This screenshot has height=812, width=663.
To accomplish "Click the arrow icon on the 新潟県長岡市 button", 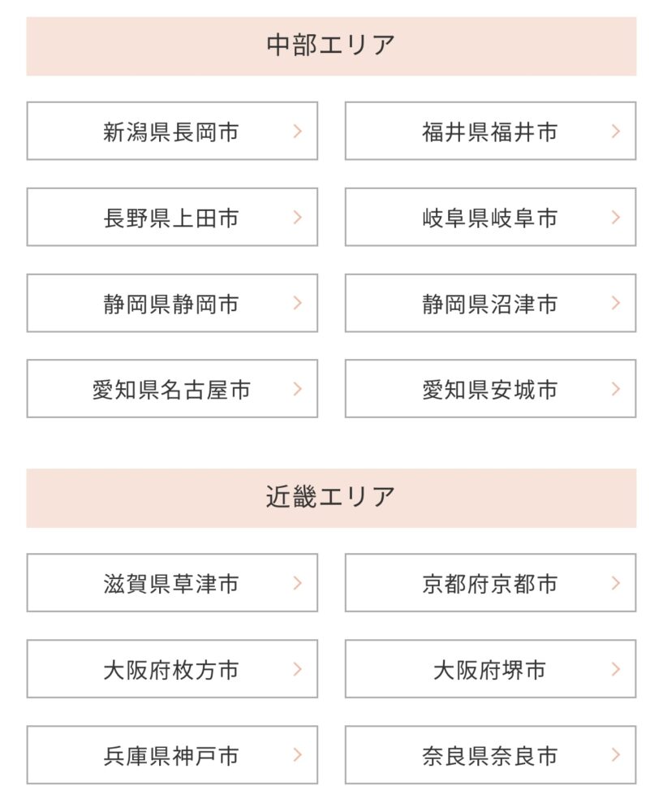I will point(298,131).
